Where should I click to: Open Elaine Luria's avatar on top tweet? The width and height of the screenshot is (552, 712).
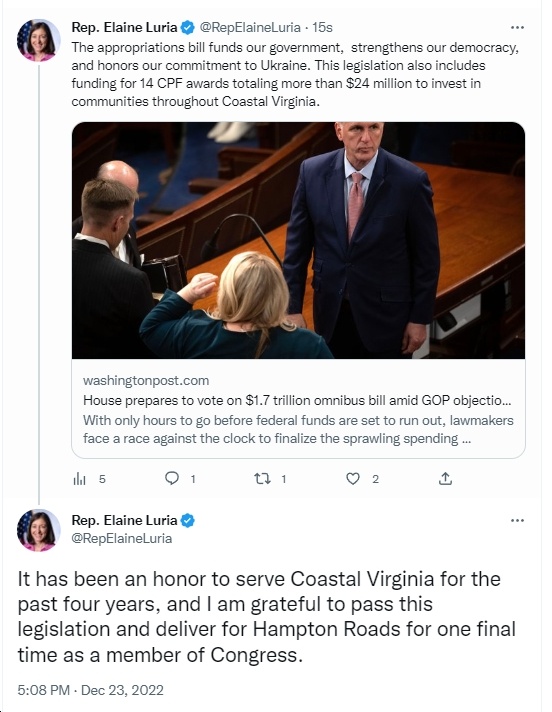(39, 40)
